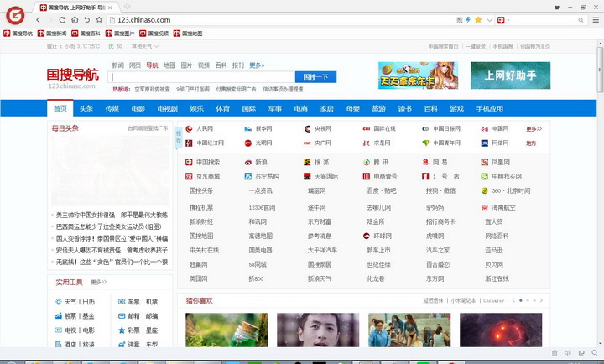Open 新华网 site icon link

248,128
